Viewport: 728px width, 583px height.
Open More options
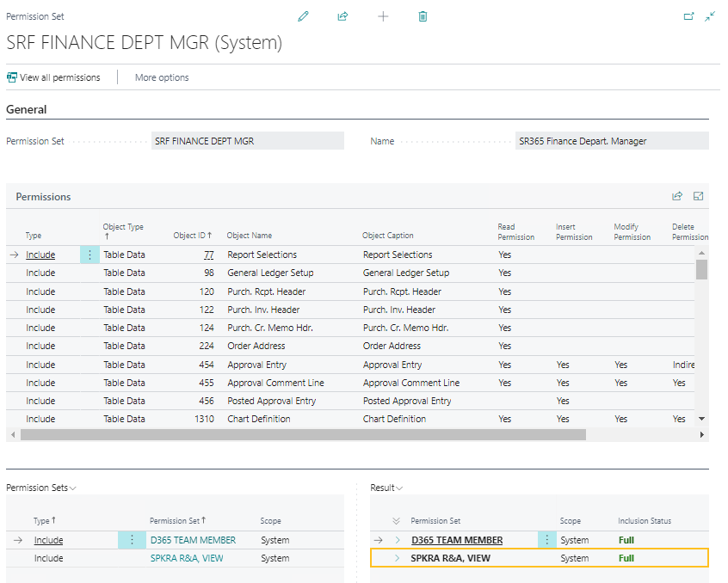[161, 77]
